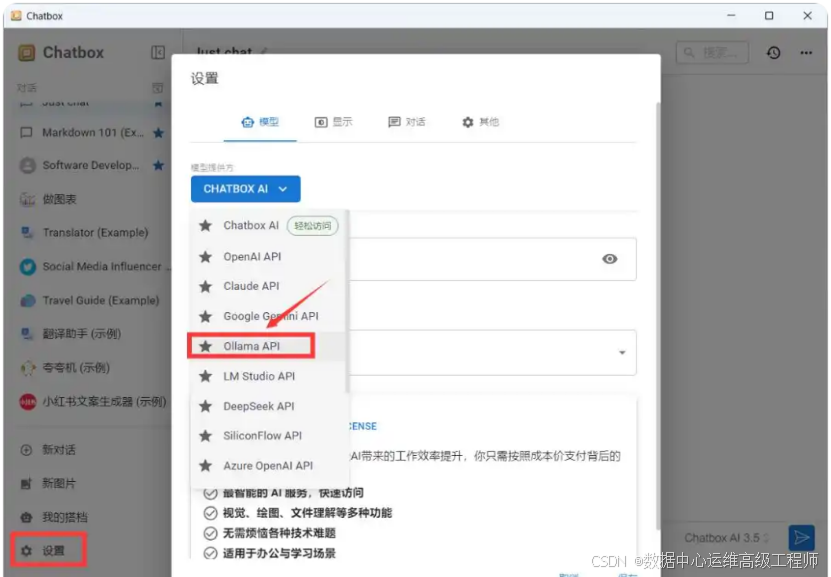Image resolution: width=831 pixels, height=577 pixels.
Task: Switch to 其他 settings tab
Action: [x=480, y=122]
